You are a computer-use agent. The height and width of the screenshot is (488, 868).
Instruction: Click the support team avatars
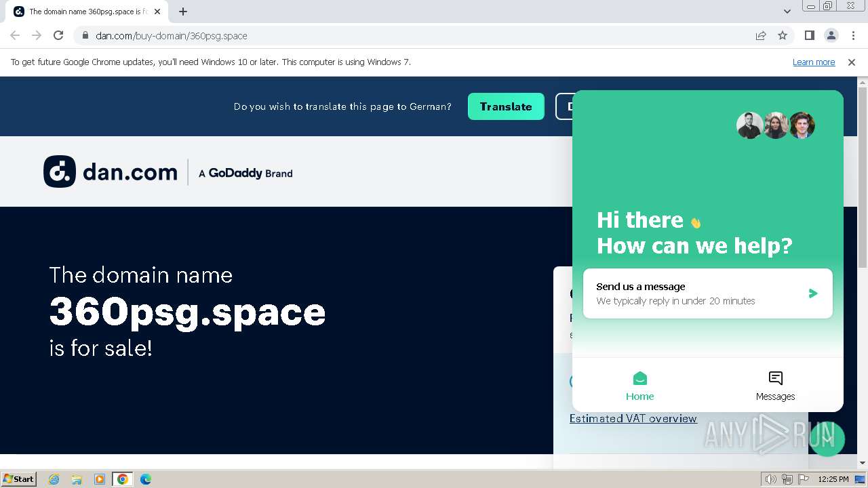[776, 125]
